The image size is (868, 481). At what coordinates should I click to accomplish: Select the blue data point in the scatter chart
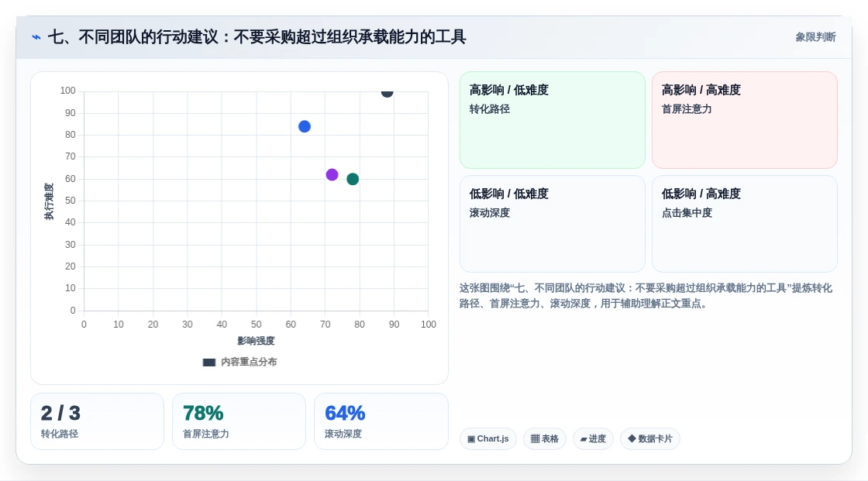coord(305,127)
